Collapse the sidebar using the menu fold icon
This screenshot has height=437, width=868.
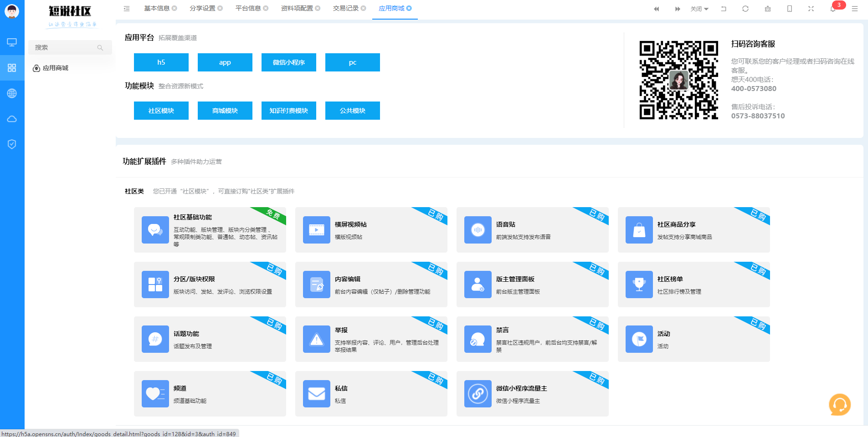(127, 9)
